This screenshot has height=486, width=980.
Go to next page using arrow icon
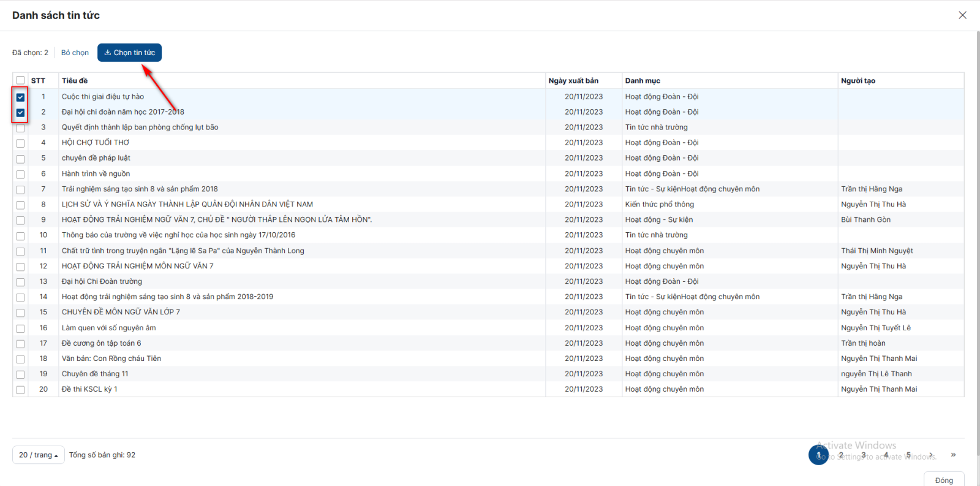pos(931,455)
